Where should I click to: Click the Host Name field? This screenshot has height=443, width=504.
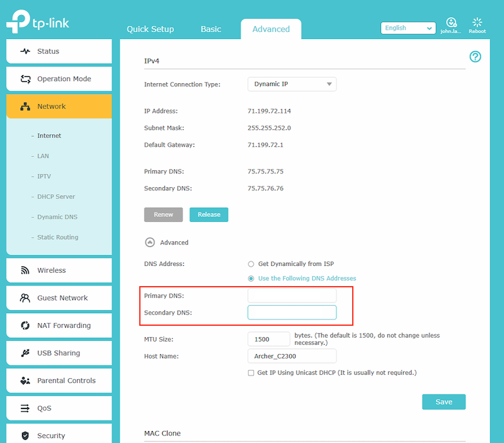(x=292, y=356)
